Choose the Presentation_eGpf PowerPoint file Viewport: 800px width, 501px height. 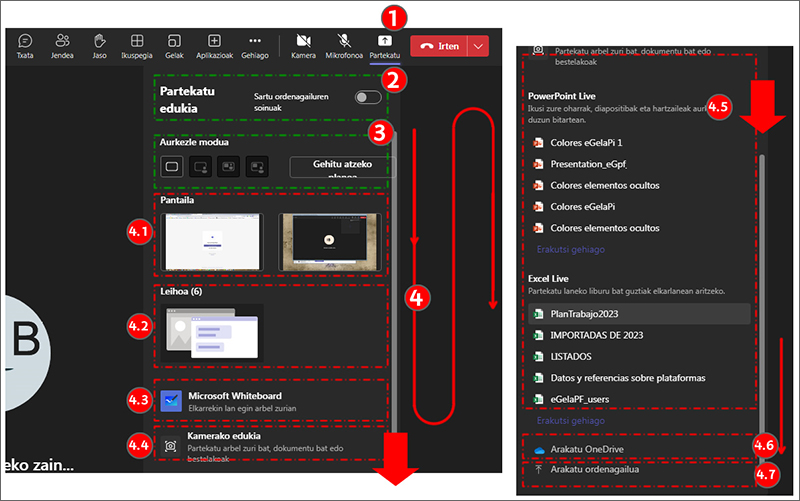click(595, 164)
